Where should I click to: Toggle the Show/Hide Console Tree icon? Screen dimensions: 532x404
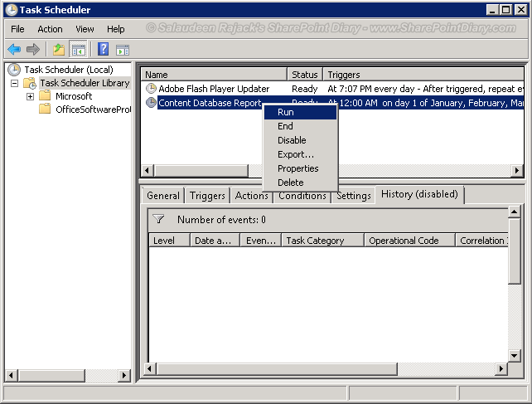pyautogui.click(x=79, y=50)
